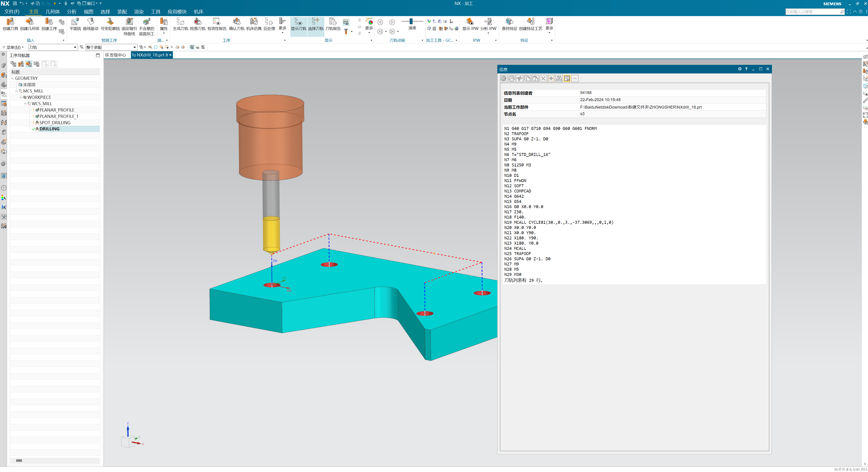Expand 属性 properties dropdown arrow
868x472 pixels.
164,33
